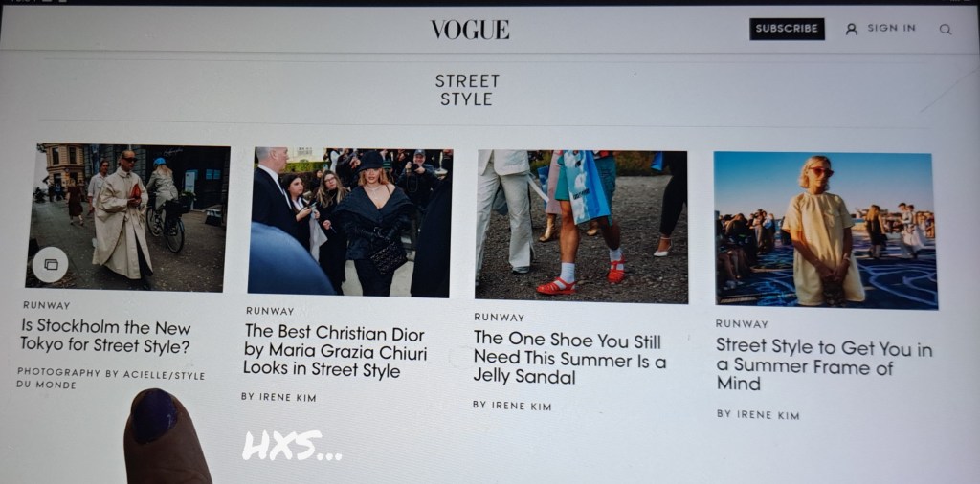Viewport: 980px width, 484px height.
Task: Click the user profile icon beside Sign In
Action: click(851, 29)
